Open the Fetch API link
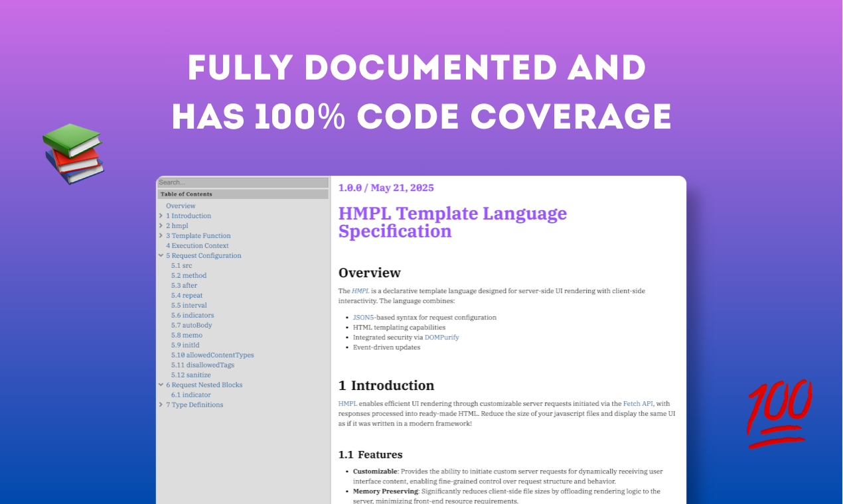This screenshot has width=843, height=504. [x=638, y=403]
